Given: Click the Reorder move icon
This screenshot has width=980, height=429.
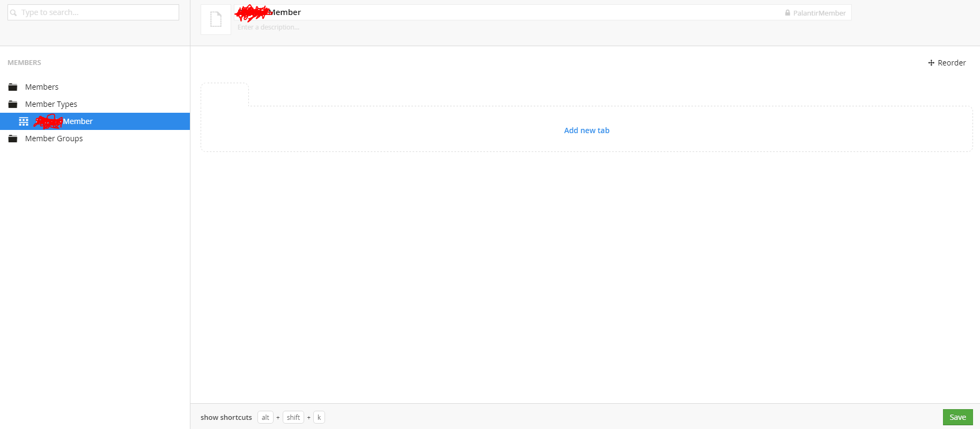Looking at the screenshot, I should tap(931, 63).
